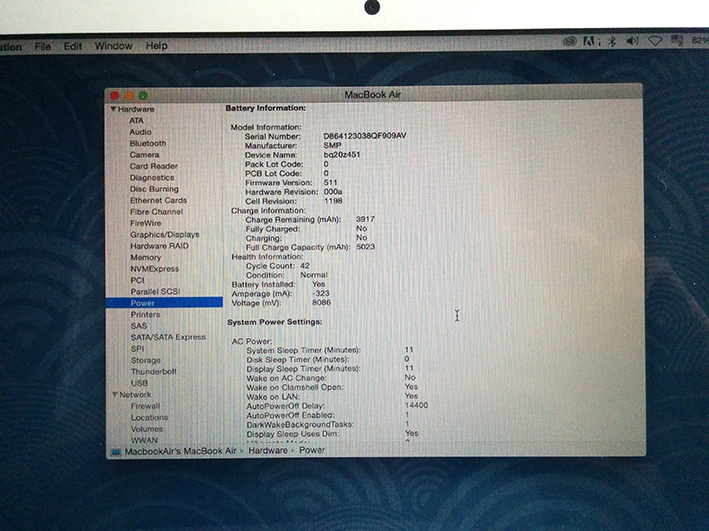
Task: Click the volume icon in menu bar
Action: click(x=632, y=42)
